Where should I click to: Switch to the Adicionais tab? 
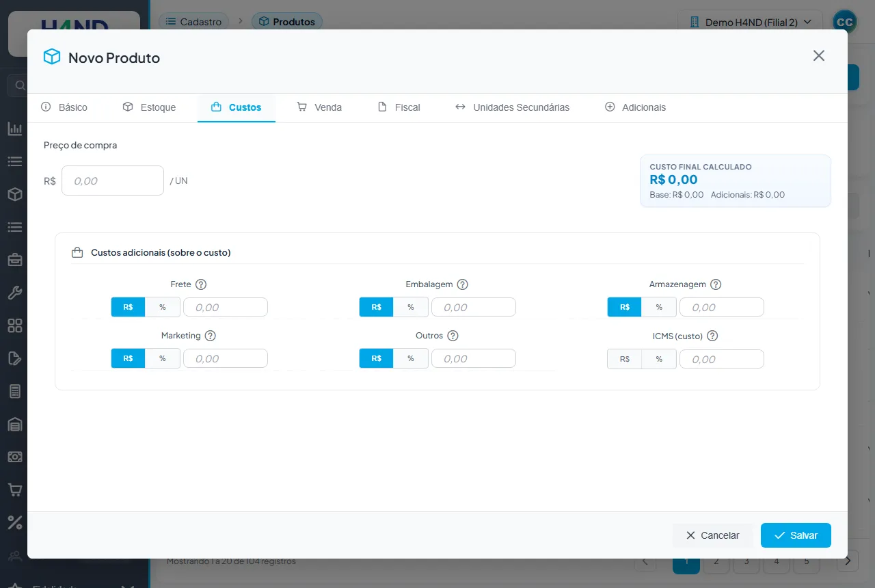click(635, 107)
